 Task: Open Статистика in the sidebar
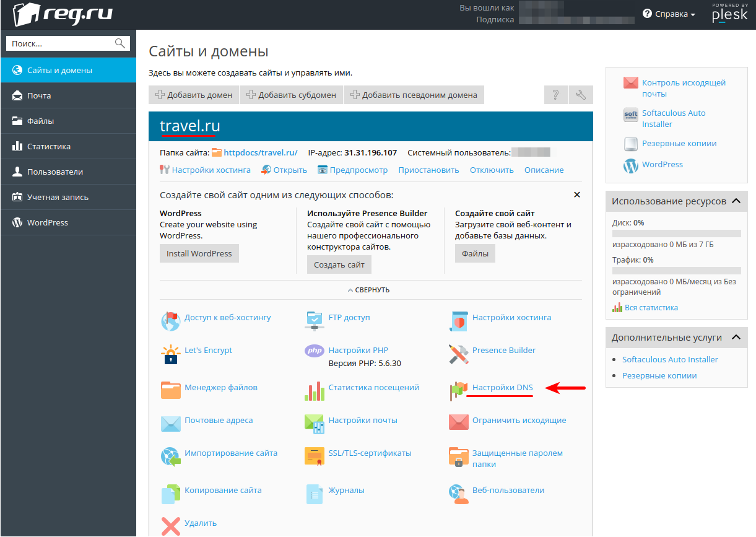[x=68, y=146]
